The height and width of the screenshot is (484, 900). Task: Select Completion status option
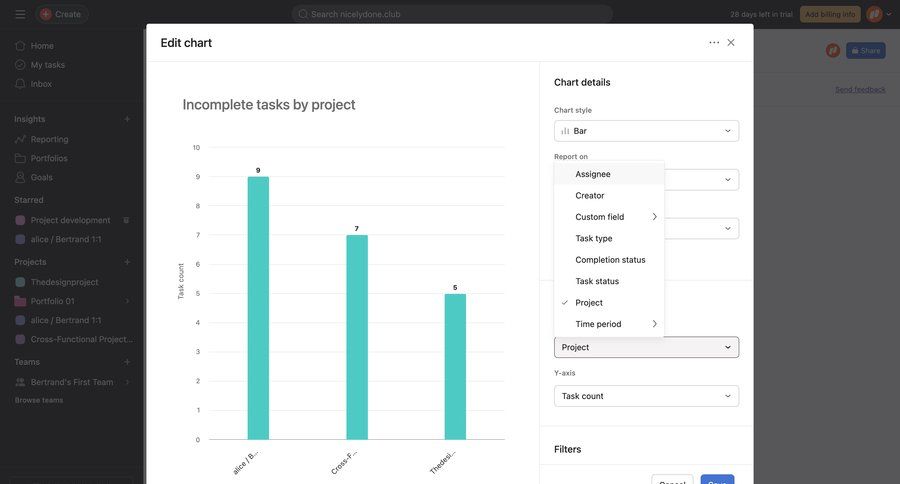(x=609, y=260)
